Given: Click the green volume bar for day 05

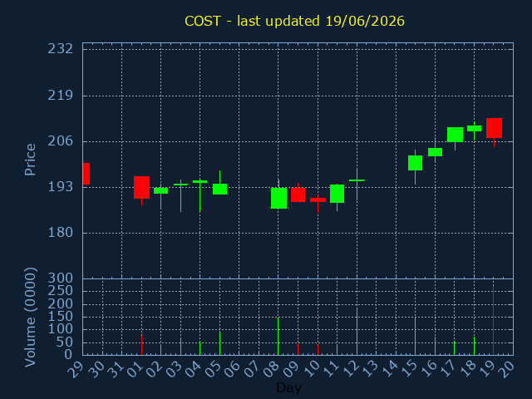Looking at the screenshot, I should (x=219, y=343).
